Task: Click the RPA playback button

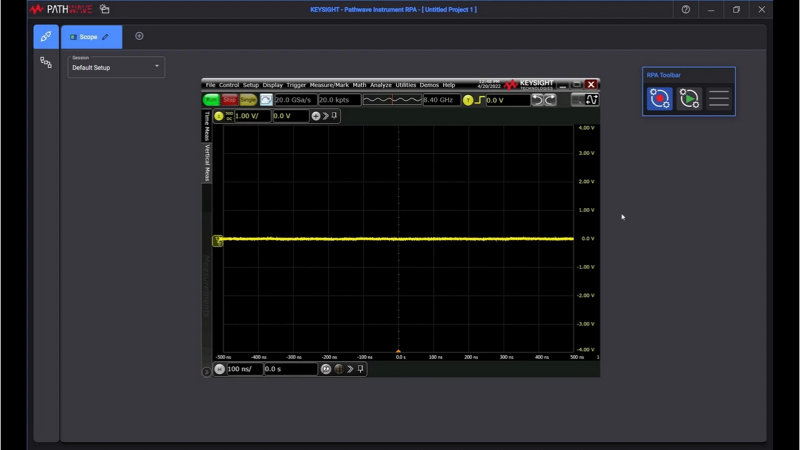Action: [689, 98]
